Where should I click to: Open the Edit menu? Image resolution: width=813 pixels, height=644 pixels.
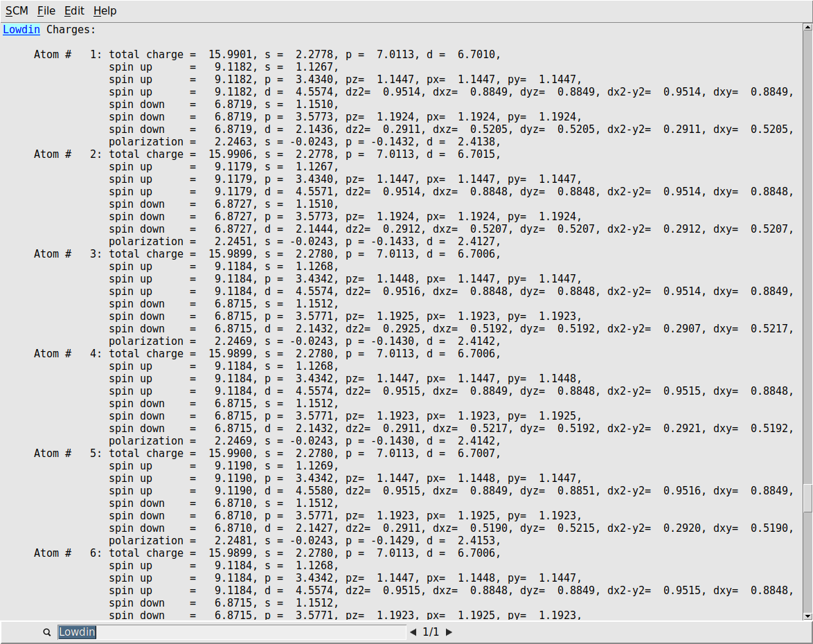(74, 11)
